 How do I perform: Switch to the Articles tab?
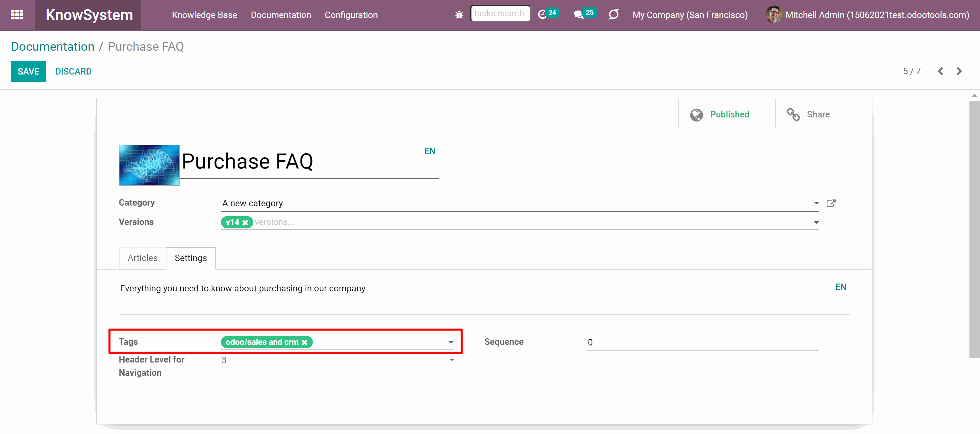point(142,258)
